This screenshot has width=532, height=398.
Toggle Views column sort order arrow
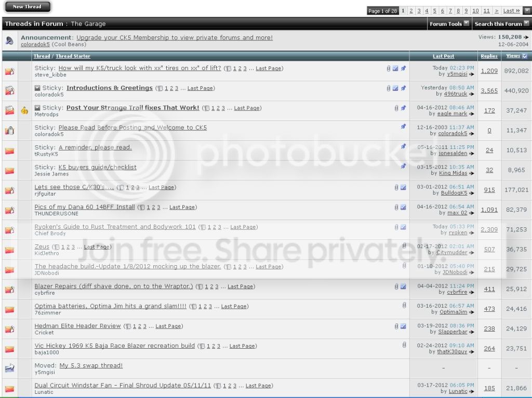pyautogui.click(x=525, y=56)
